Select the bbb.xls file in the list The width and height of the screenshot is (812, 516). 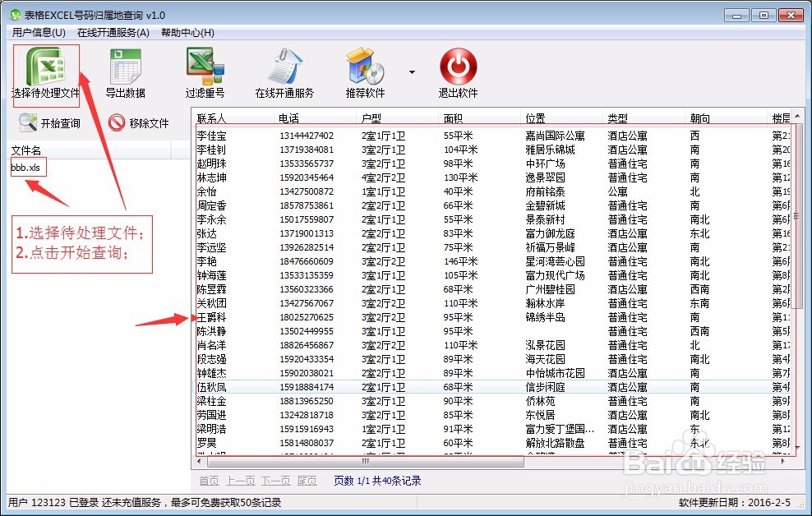(26, 167)
